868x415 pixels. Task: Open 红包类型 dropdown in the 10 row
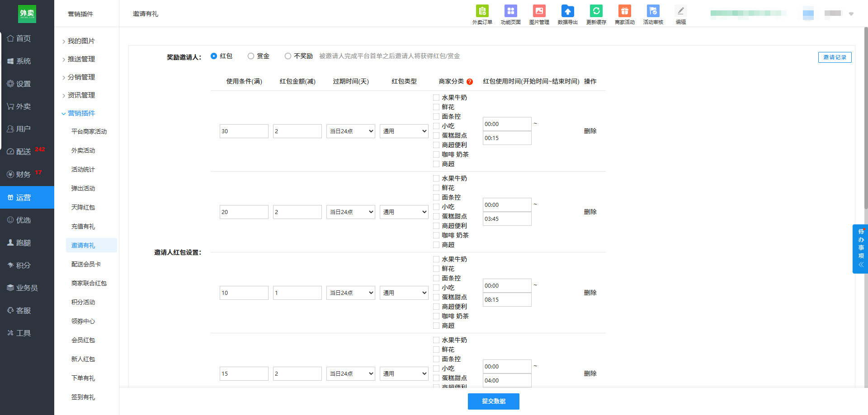tap(404, 293)
